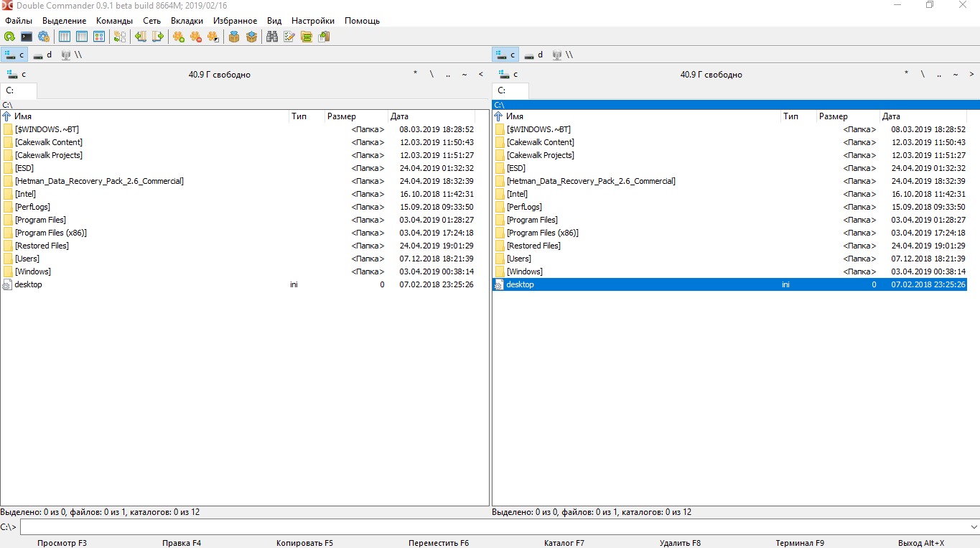The width and height of the screenshot is (980, 548).
Task: Open Выделение menu
Action: [x=65, y=21]
